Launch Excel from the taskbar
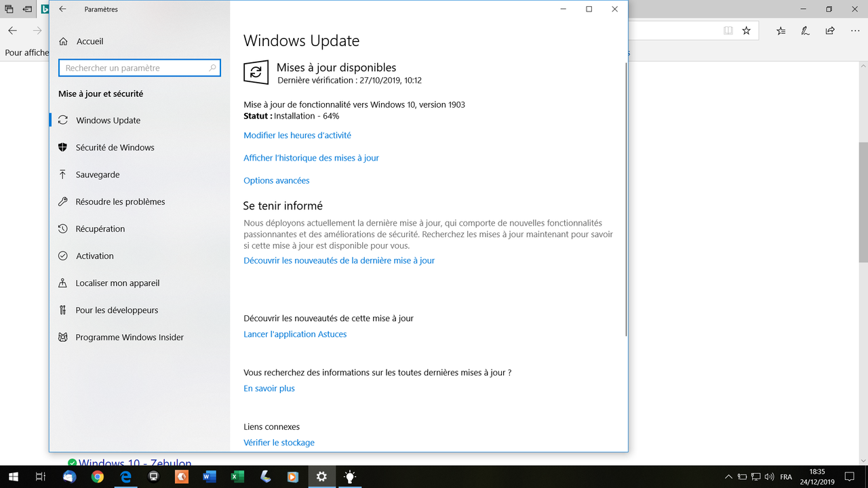Screen dimensions: 868x488 click(x=237, y=476)
